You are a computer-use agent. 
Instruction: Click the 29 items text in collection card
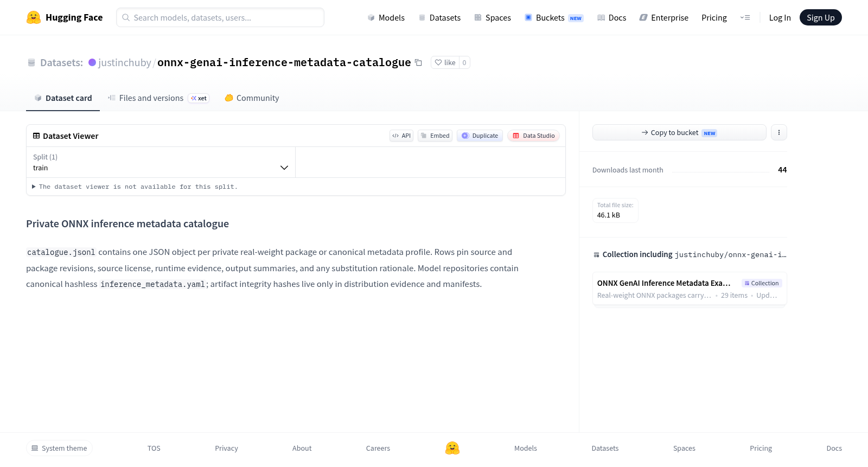pos(734,296)
